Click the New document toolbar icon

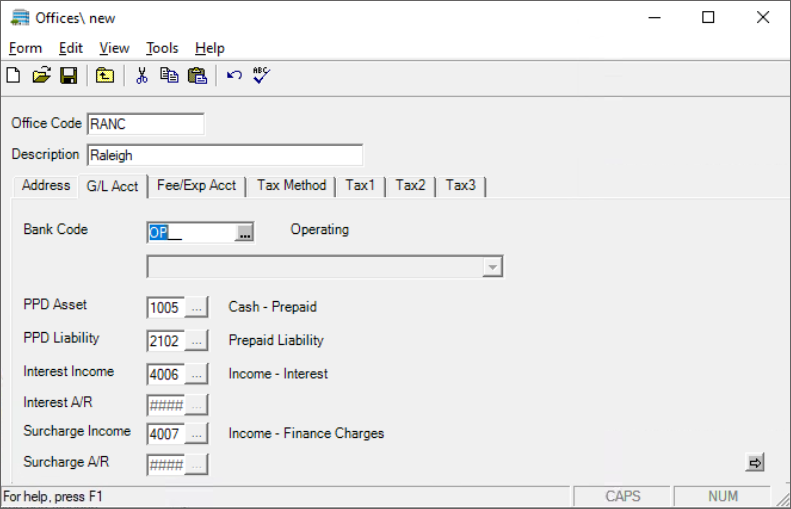pyautogui.click(x=13, y=75)
